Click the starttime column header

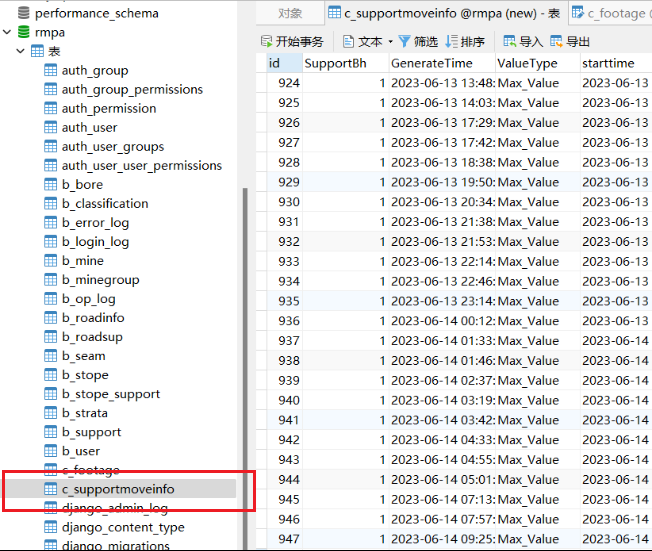click(x=616, y=63)
